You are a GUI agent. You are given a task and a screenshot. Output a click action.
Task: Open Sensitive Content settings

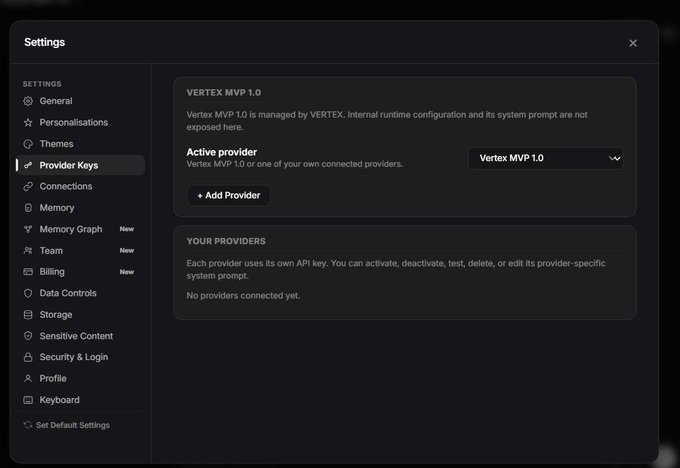(81, 336)
